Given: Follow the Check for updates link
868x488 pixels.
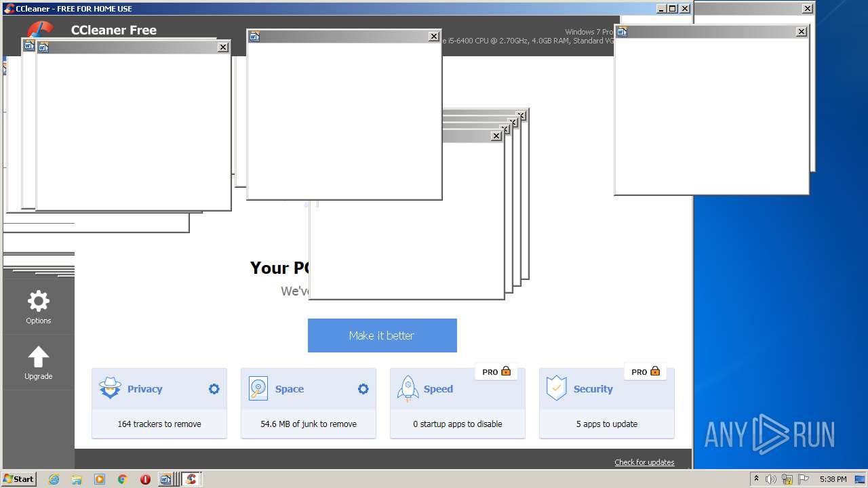Looking at the screenshot, I should point(644,462).
